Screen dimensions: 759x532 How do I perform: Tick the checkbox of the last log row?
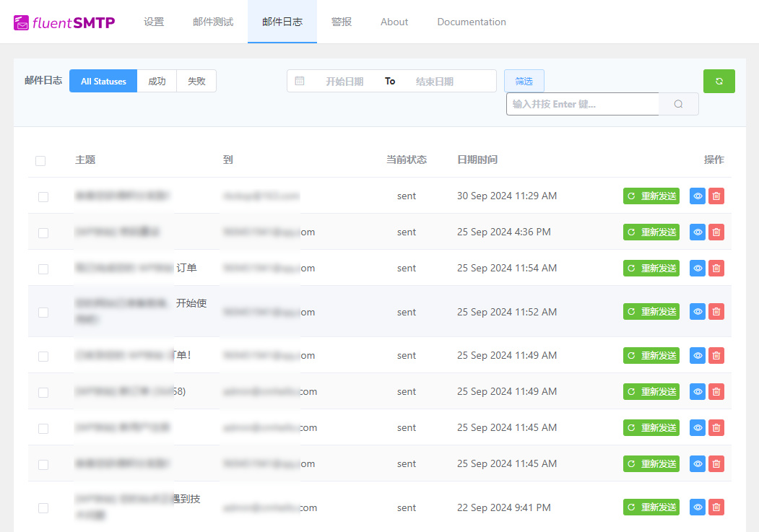click(x=43, y=507)
